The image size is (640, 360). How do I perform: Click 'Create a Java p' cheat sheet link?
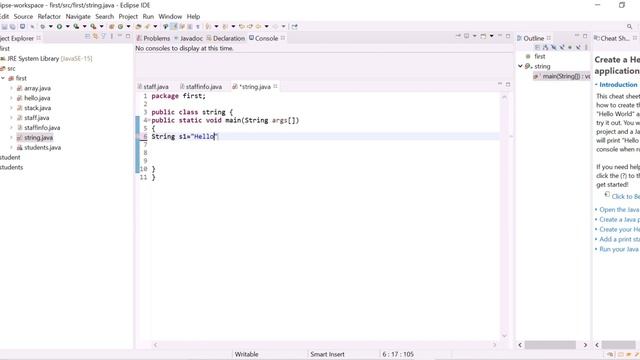(619, 219)
